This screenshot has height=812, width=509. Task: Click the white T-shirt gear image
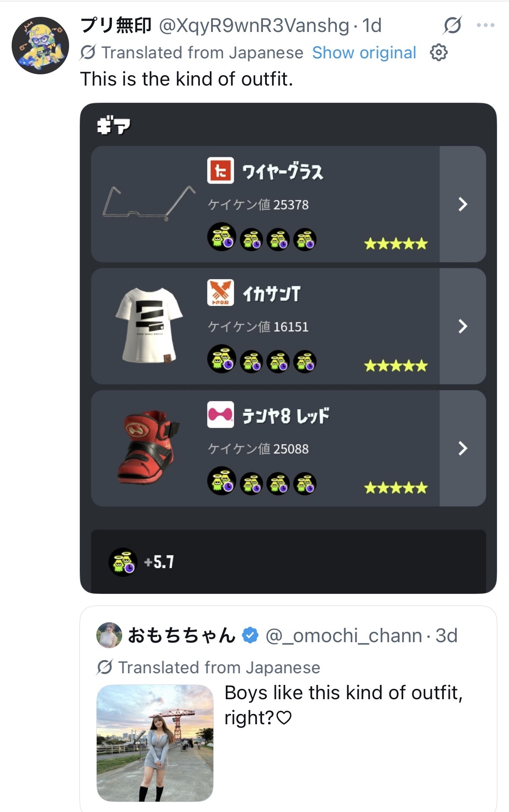(x=149, y=326)
